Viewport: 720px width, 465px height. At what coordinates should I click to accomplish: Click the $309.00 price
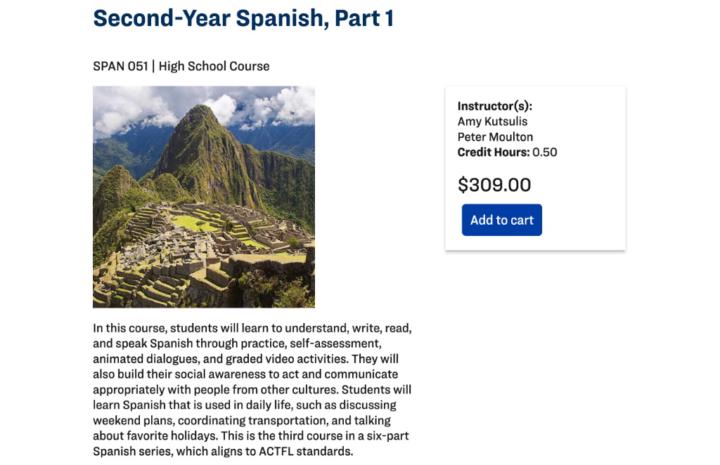494,185
